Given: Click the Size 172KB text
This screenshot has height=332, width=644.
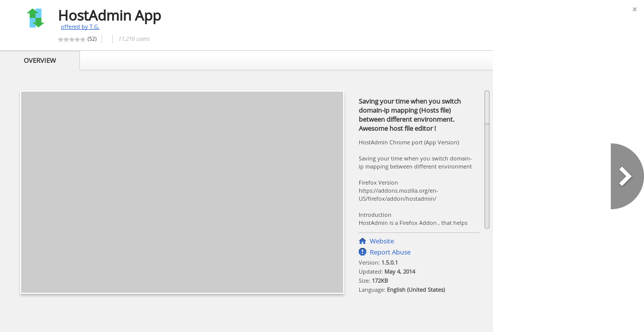Looking at the screenshot, I should coord(373,281).
